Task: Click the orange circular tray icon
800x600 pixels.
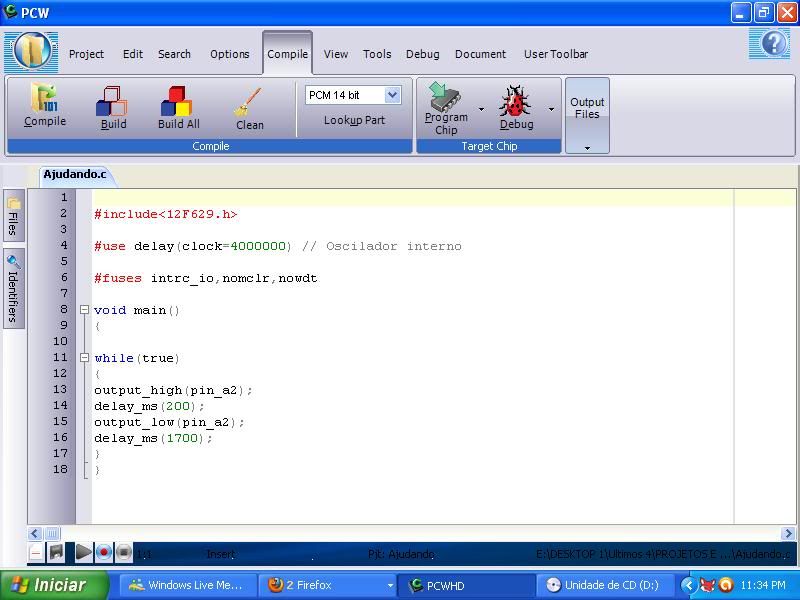Action: tap(726, 585)
